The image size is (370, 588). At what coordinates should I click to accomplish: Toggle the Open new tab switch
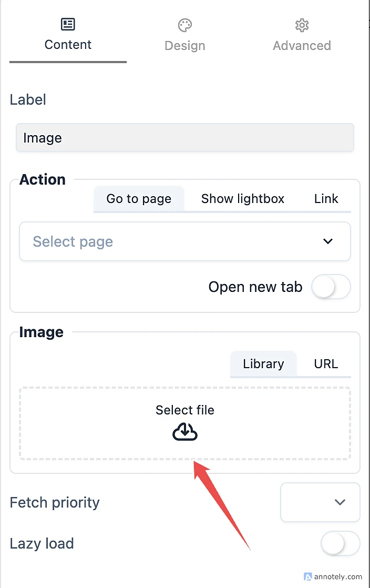pos(331,287)
